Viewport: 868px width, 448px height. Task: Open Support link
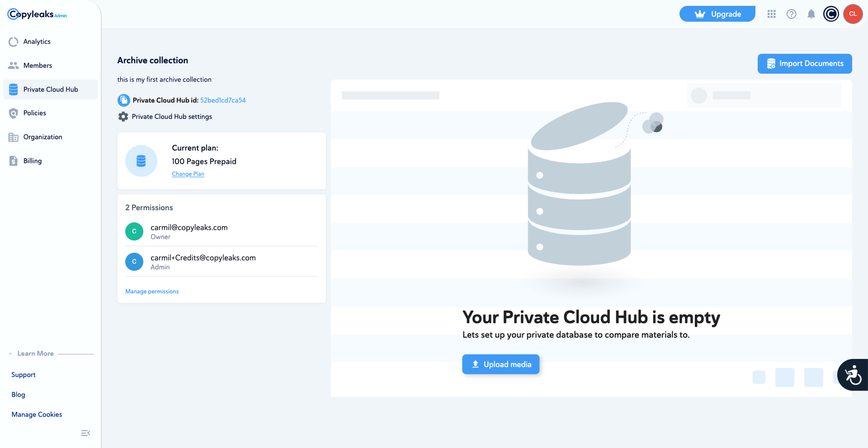click(24, 375)
